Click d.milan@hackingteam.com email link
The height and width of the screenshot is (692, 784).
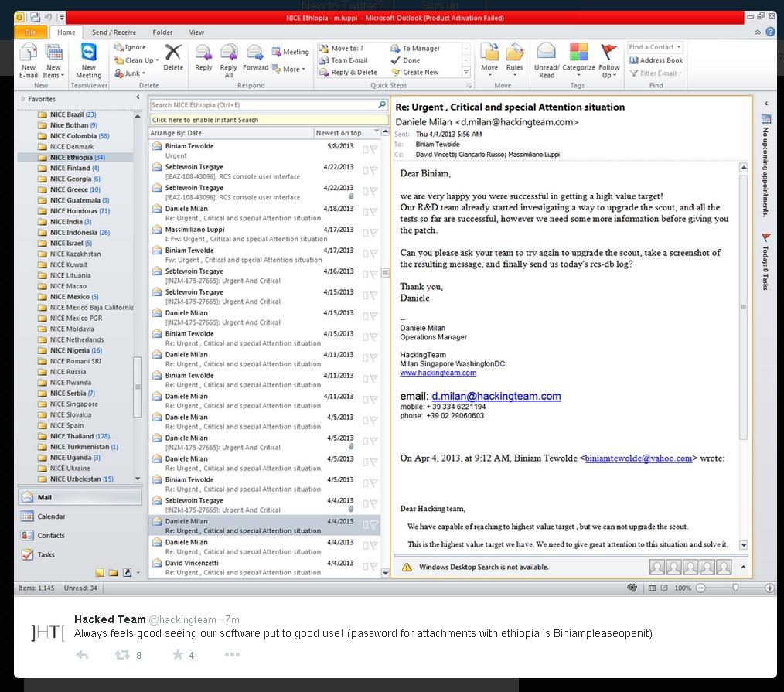[496, 396]
